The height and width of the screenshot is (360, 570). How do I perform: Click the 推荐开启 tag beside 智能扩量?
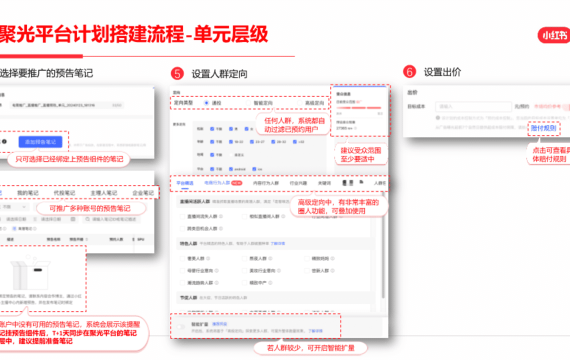(x=220, y=324)
